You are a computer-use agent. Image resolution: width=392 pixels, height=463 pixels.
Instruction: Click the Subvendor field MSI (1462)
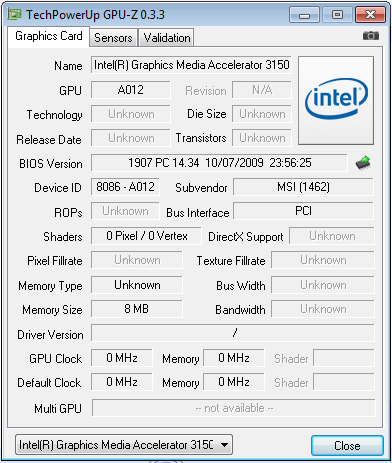(x=303, y=187)
